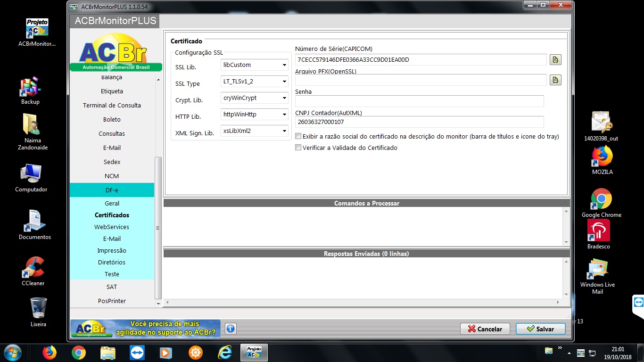This screenshot has width=644, height=362.
Task: Browse for PFX file icon
Action: (x=555, y=80)
